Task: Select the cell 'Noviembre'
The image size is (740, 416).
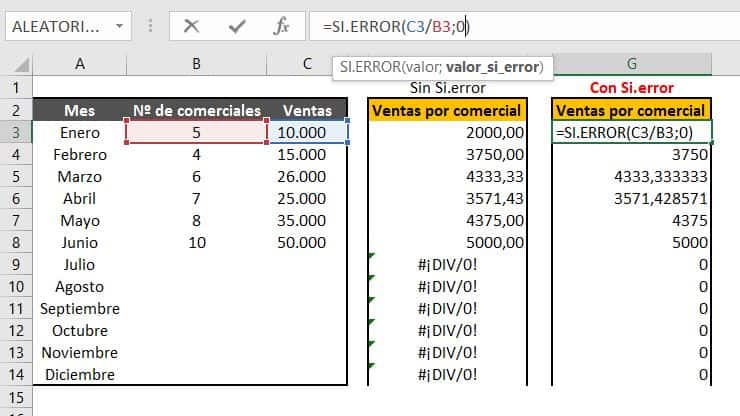Action: [x=80, y=353]
